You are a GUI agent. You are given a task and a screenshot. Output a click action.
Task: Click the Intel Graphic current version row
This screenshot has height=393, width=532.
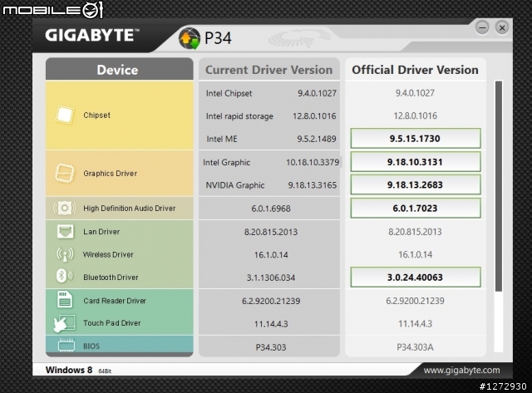271,162
